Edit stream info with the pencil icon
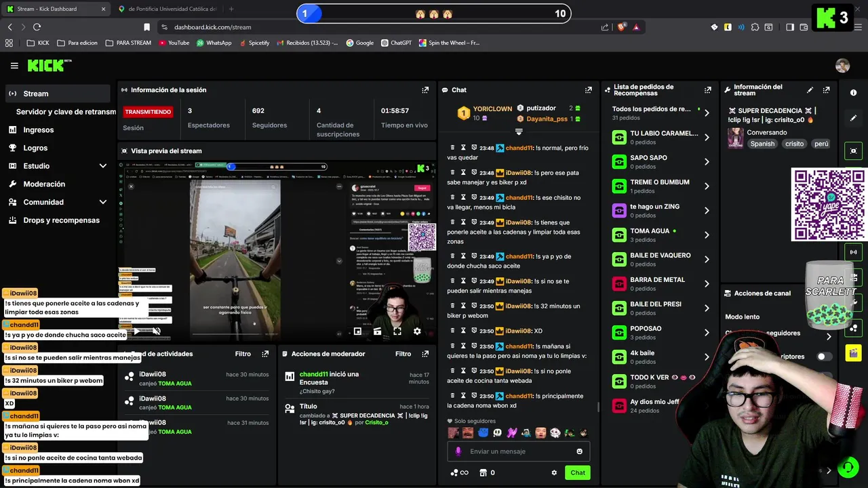Screen dimensions: 868x488 tap(810, 89)
